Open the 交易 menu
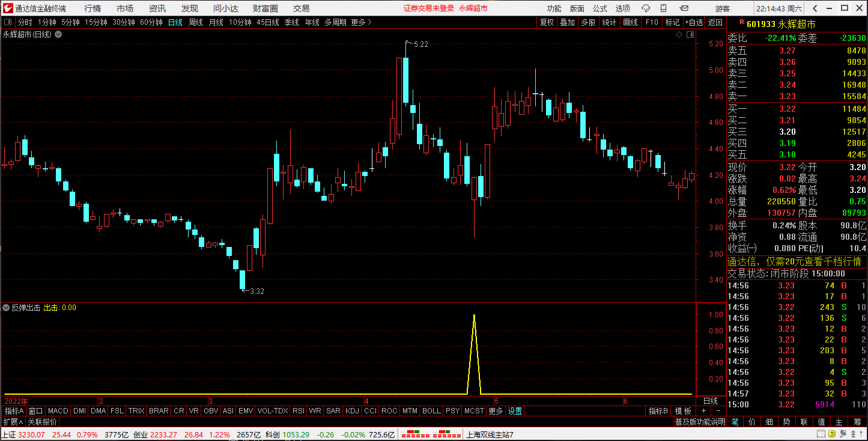868x441 pixels. coord(302,8)
